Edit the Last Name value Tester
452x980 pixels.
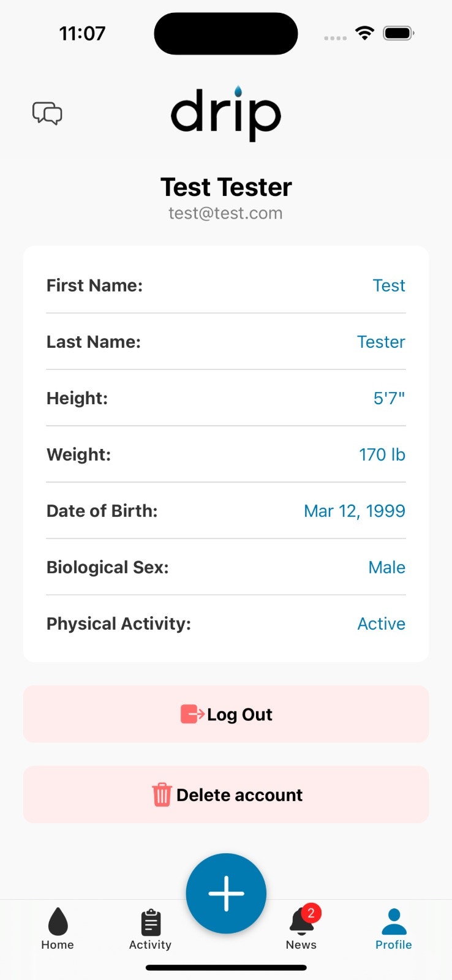[x=381, y=342]
